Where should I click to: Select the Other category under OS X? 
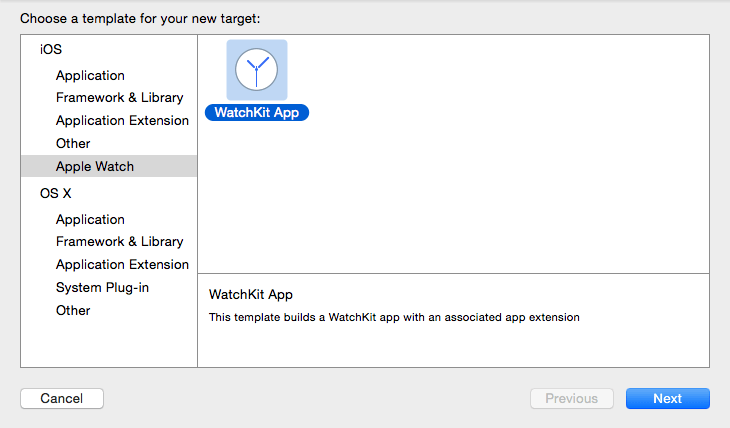point(73,310)
